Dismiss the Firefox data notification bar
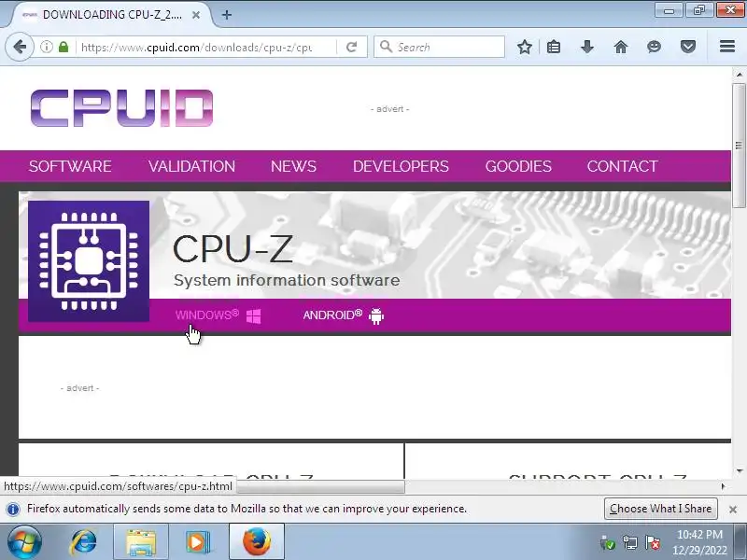747x560 pixels. (x=733, y=509)
